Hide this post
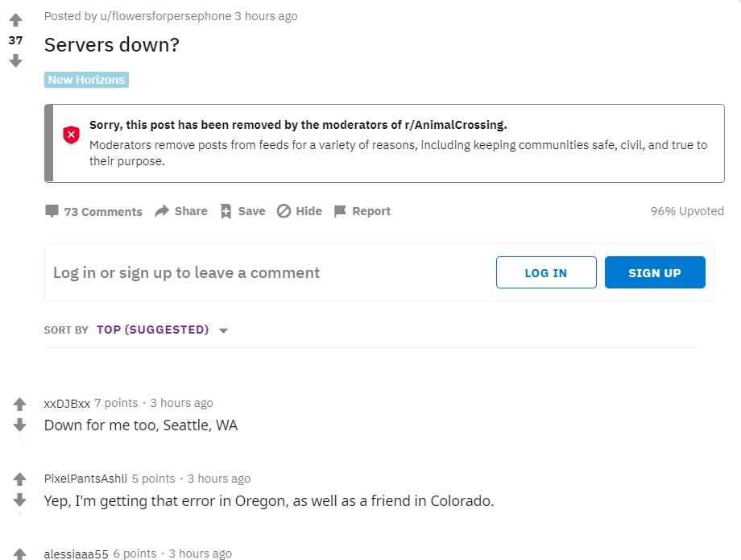This screenshot has height=560, width=741. [x=299, y=211]
